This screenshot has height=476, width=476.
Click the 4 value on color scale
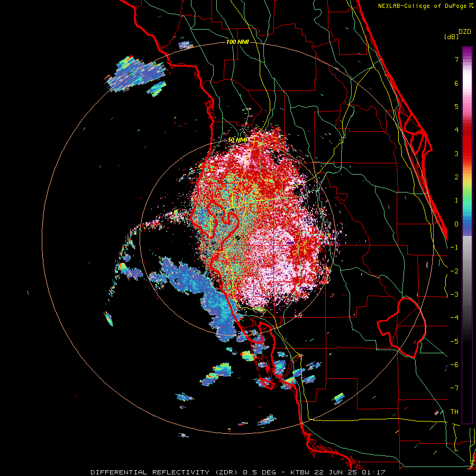point(456,130)
